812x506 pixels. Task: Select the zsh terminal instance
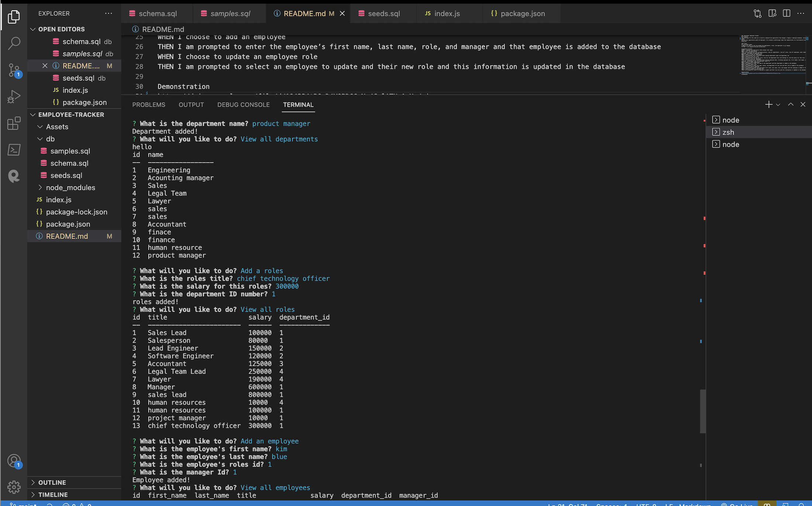click(x=759, y=132)
